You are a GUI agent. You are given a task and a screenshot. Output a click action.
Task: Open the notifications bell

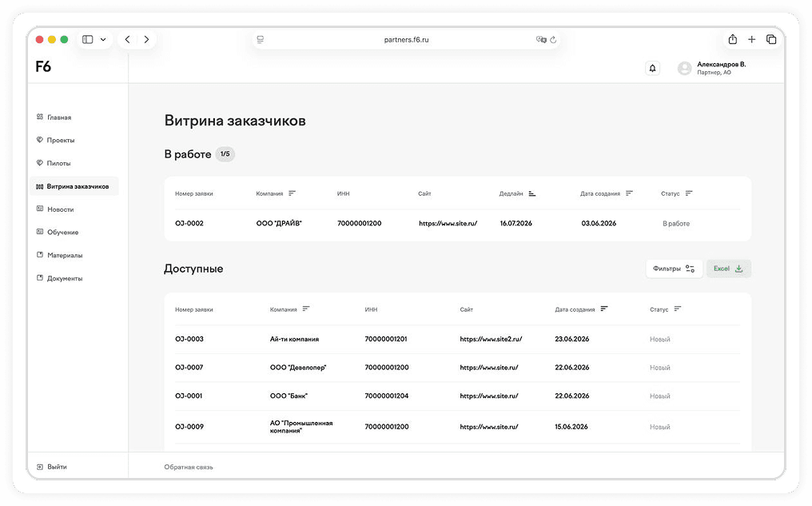coord(652,68)
